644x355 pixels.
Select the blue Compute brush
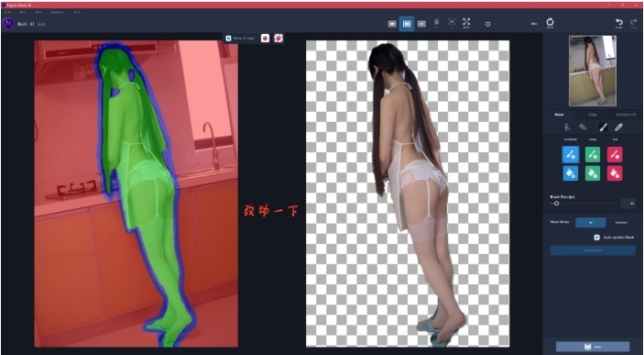(571, 155)
